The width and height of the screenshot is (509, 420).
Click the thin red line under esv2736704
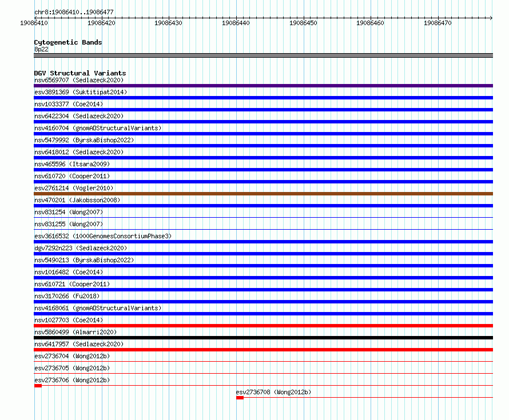[263, 362]
